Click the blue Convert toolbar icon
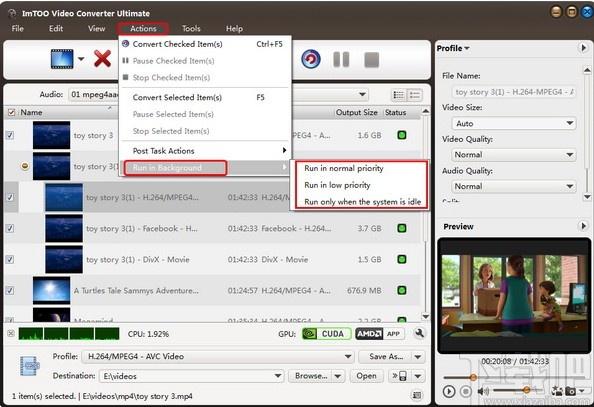 click(x=311, y=59)
